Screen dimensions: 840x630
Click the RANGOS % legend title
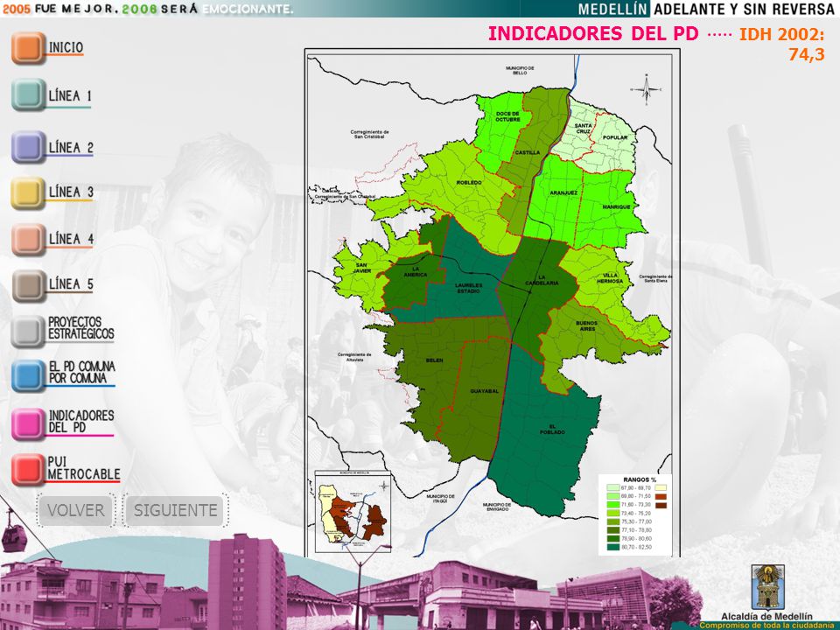tap(640, 479)
